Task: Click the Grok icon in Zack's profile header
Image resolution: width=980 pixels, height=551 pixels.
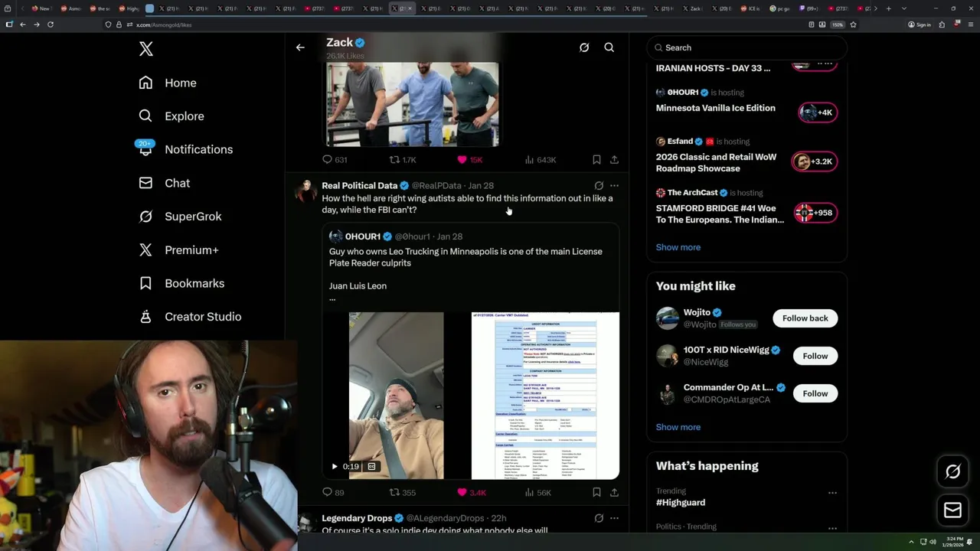Action: pyautogui.click(x=584, y=47)
